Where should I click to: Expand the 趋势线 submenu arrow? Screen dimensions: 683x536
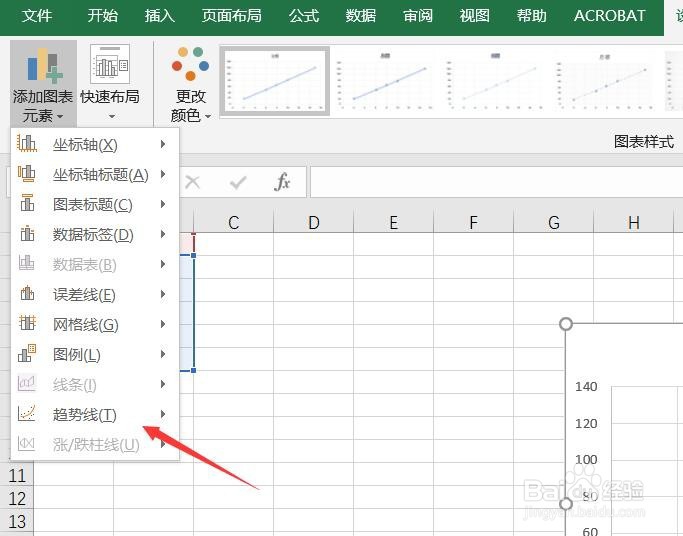163,414
